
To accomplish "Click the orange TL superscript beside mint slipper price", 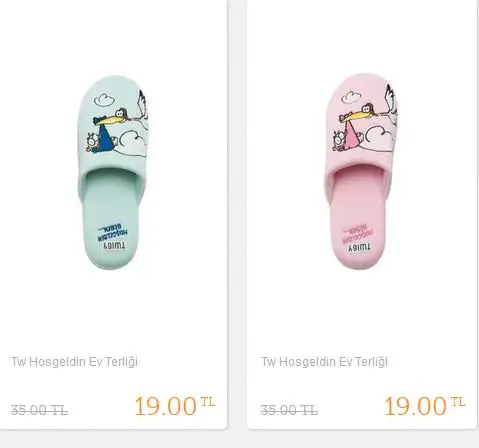I will point(208,402).
